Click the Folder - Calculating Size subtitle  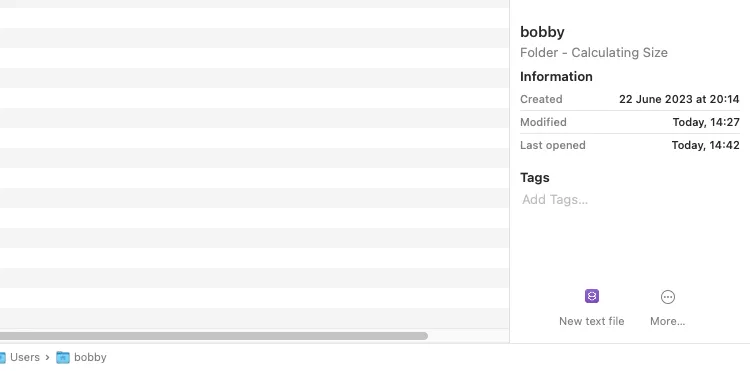coord(594,53)
